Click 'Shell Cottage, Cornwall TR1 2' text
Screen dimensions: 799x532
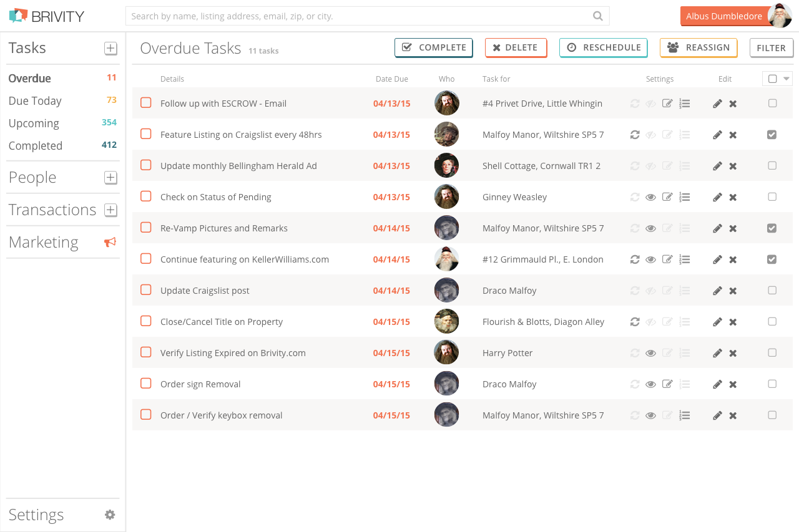[x=541, y=166]
